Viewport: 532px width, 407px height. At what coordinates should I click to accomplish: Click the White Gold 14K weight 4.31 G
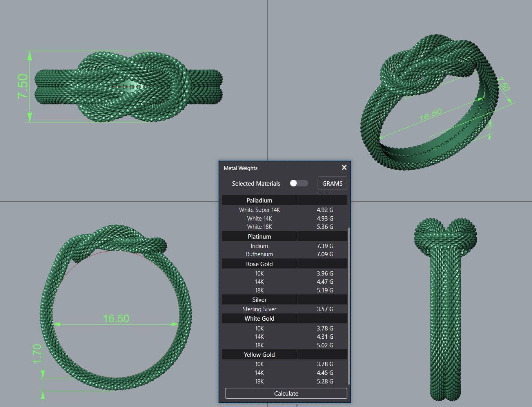pyautogui.click(x=325, y=337)
